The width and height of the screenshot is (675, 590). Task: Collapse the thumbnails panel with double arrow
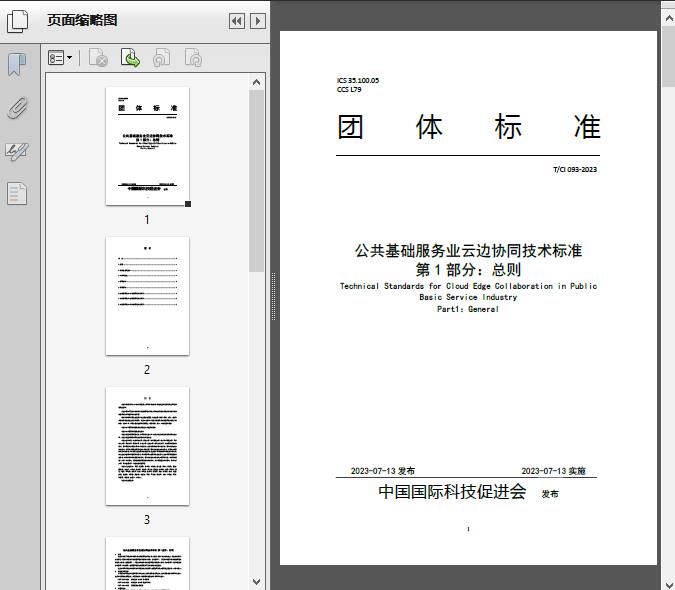pos(236,21)
